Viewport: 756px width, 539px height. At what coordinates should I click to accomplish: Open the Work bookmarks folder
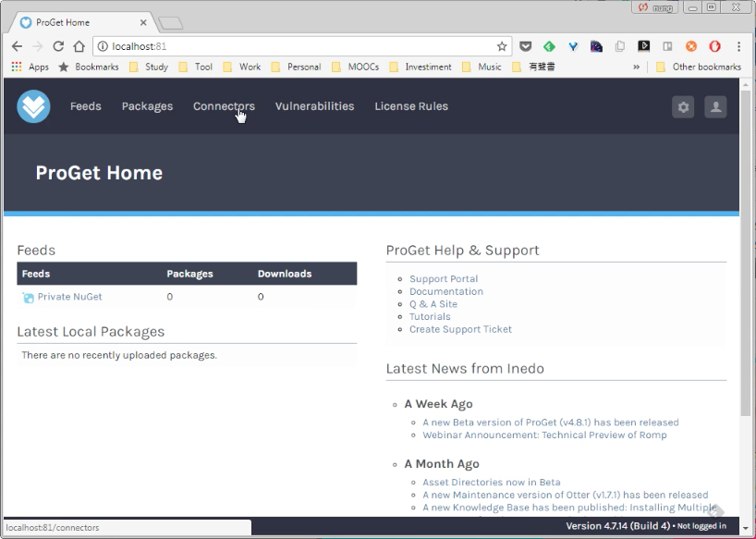[x=242, y=67]
